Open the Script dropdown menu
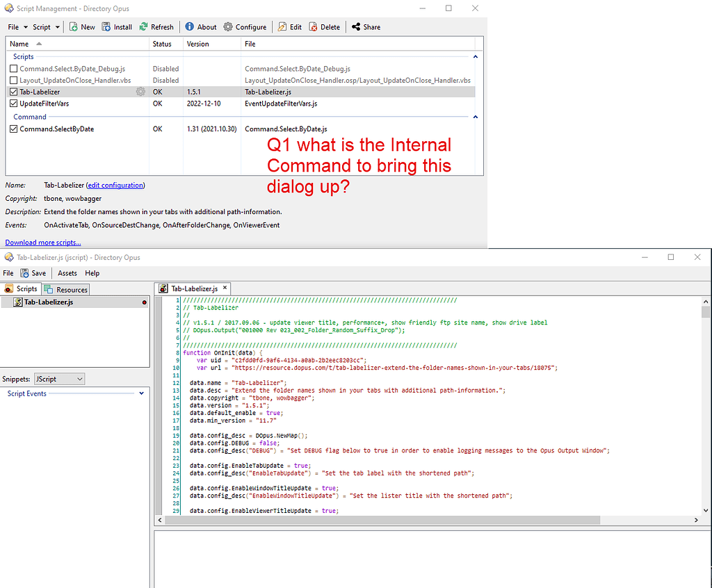The height and width of the screenshot is (588, 712). [46, 27]
